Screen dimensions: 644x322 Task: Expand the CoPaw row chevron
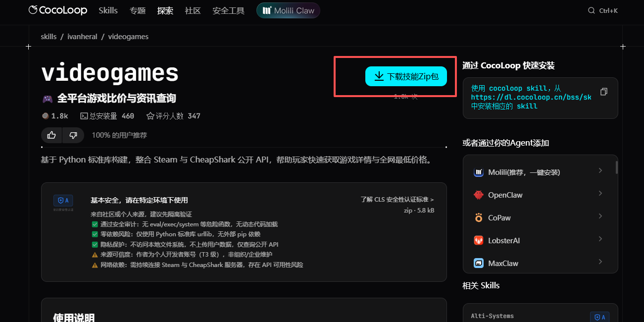[600, 216]
